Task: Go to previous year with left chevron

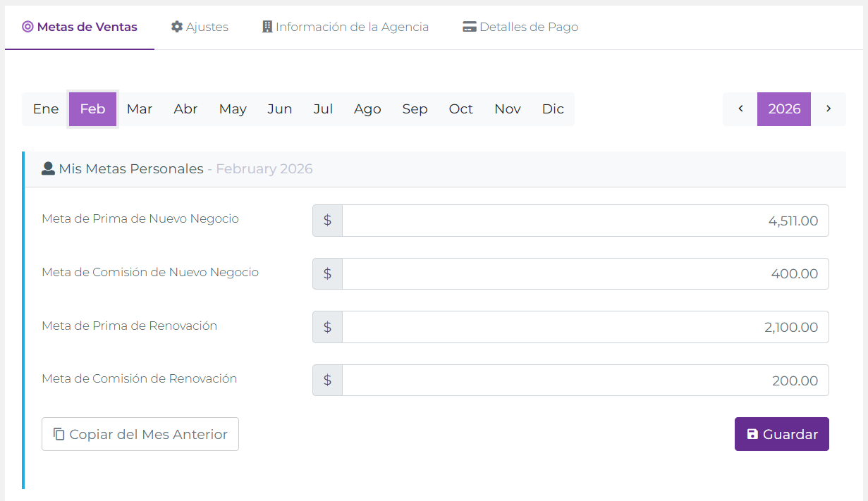Action: click(x=740, y=109)
